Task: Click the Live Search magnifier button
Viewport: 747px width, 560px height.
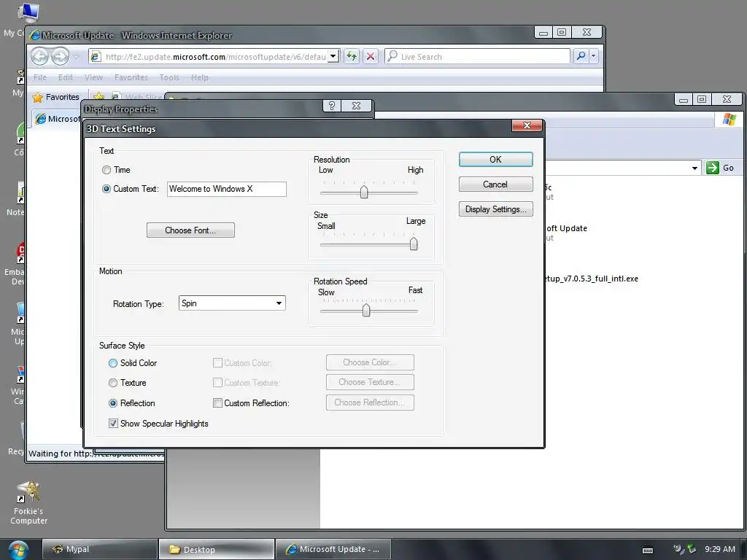Action: (x=581, y=56)
